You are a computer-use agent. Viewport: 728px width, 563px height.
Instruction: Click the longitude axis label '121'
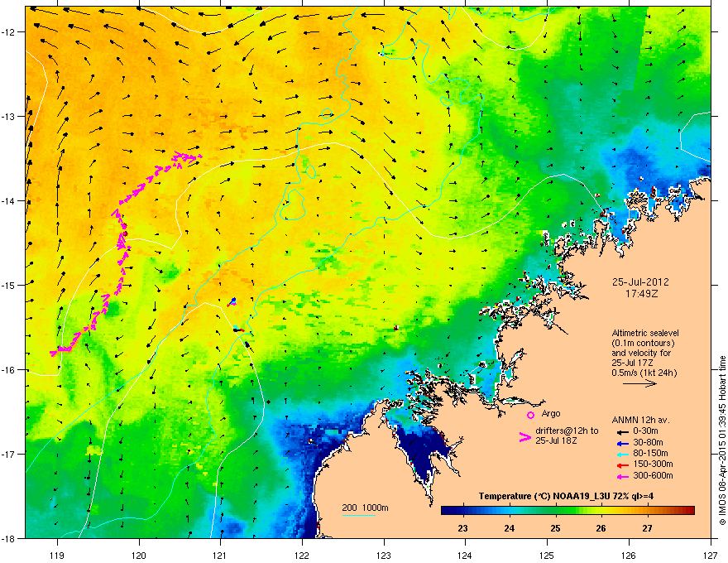(221, 555)
